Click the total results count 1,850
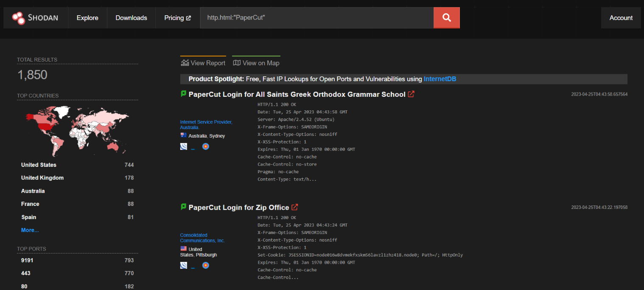Viewport: 644px width, 290px height. coord(32,75)
